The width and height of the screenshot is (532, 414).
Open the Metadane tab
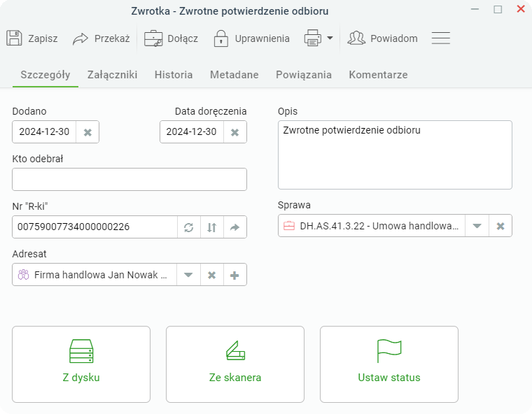click(234, 75)
